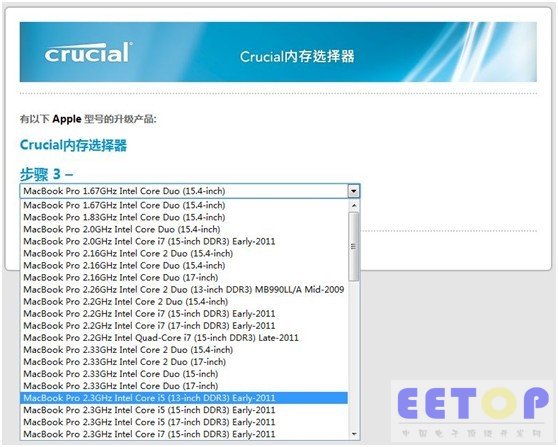Viewport: 558px width, 447px height.
Task: Choose MacBook Pro 2.0GHz Core i7 Early-2011
Action: (x=184, y=241)
